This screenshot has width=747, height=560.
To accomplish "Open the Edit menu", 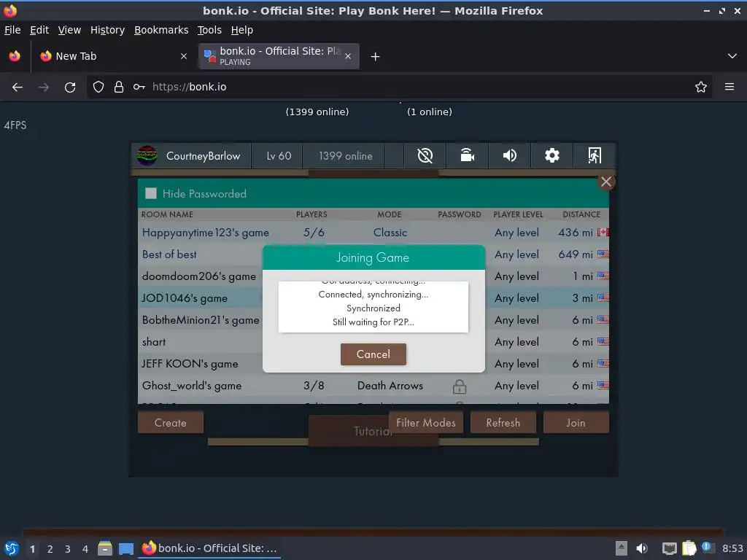I will (x=39, y=30).
